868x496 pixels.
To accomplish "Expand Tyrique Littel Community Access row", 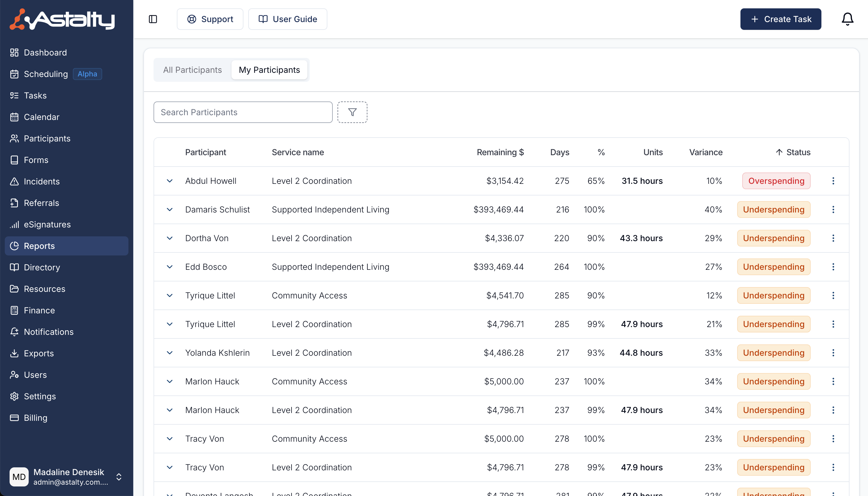I will point(169,295).
